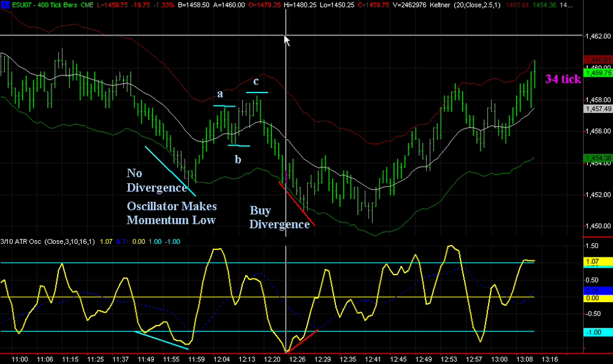Screen dimensions: 613x364
Task: Click the 1,456.00 price axis label
Action: (x=598, y=131)
